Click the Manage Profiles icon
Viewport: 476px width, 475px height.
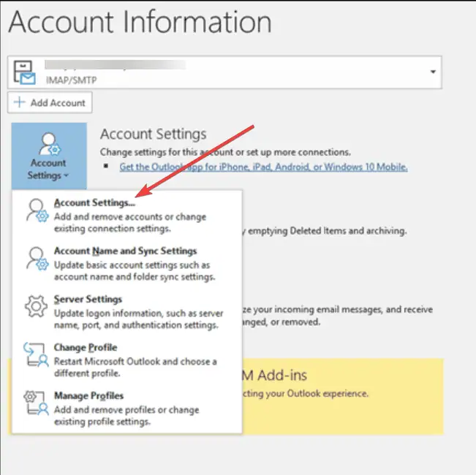pos(36,403)
